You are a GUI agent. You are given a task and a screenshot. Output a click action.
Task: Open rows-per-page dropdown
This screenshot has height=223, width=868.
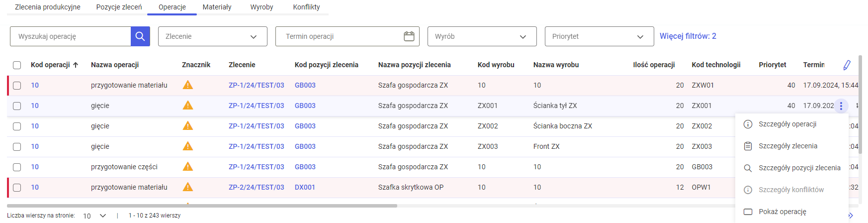point(94,216)
